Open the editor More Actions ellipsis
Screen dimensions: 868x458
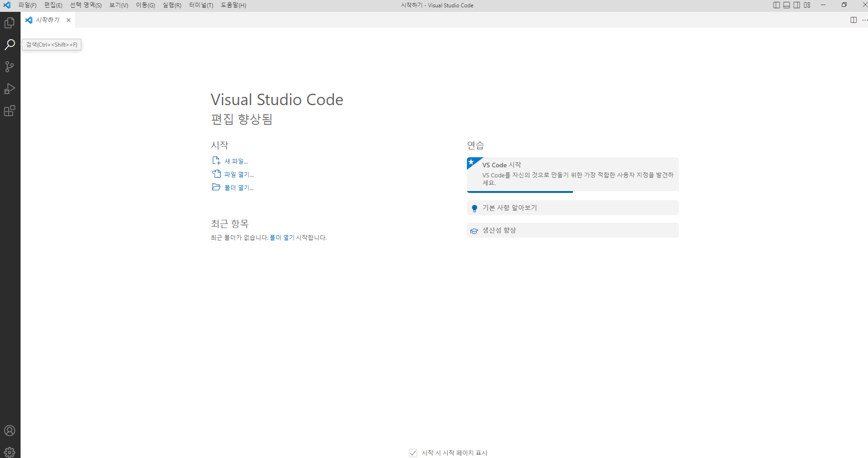point(865,20)
